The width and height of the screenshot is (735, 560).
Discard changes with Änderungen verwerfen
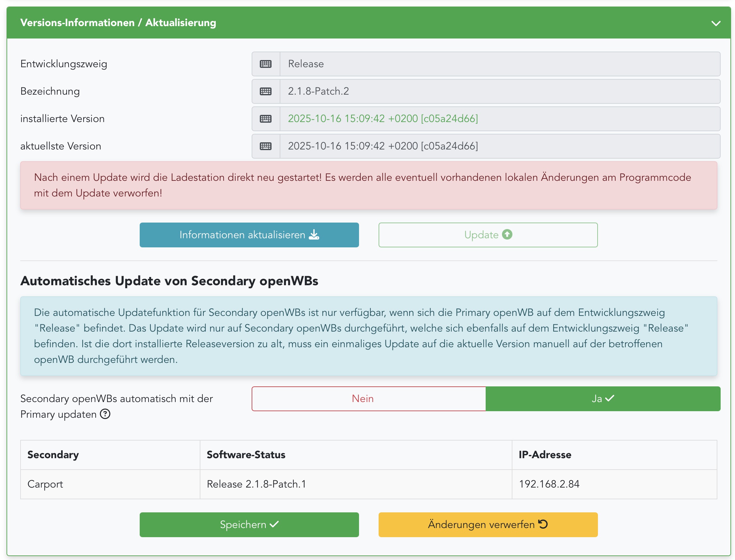[488, 524]
